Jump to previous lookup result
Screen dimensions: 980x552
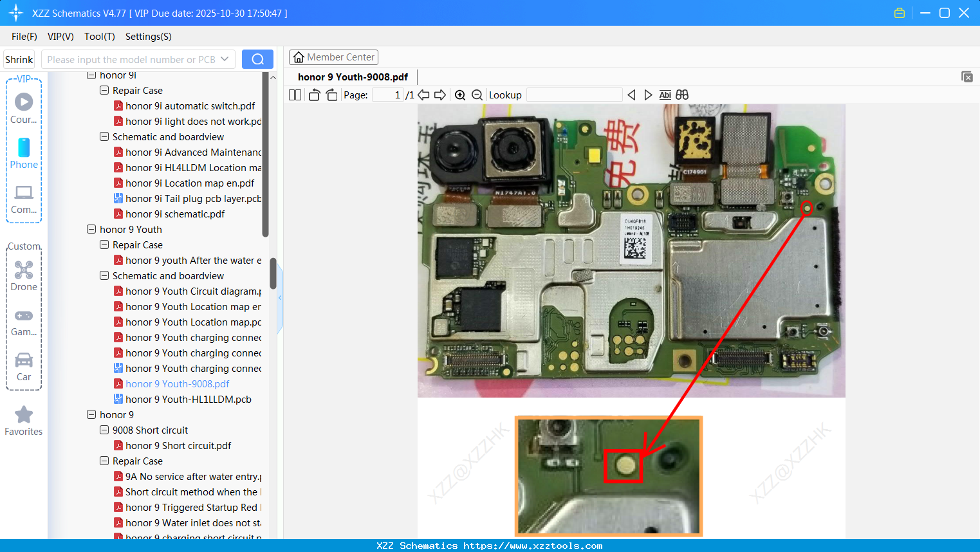click(x=631, y=95)
